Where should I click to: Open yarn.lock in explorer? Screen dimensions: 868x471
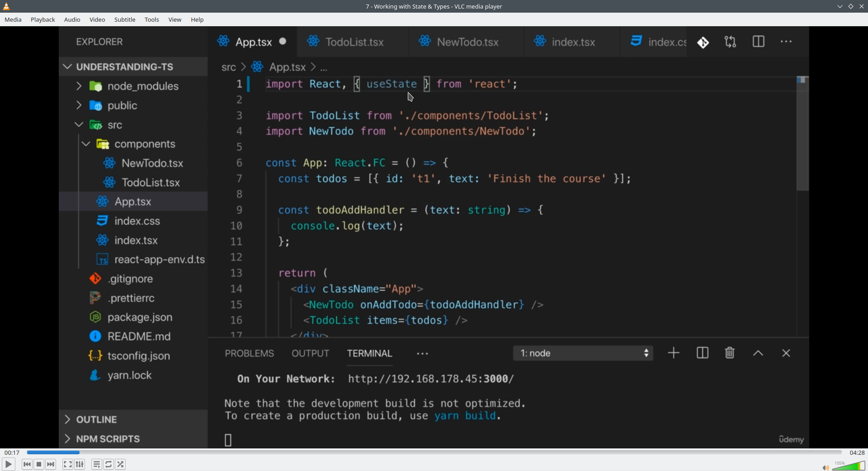click(133, 375)
